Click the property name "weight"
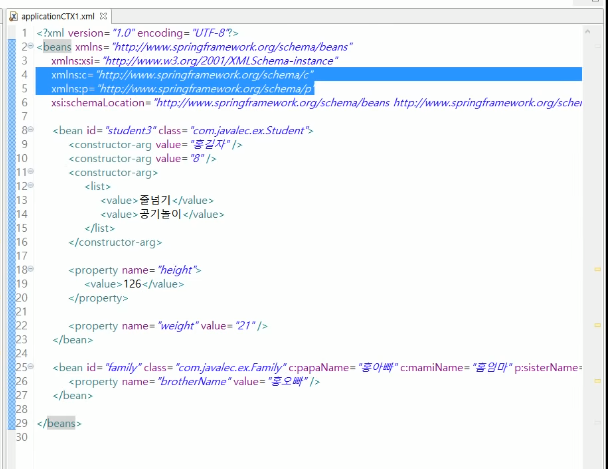This screenshot has width=608, height=469. coord(178,326)
